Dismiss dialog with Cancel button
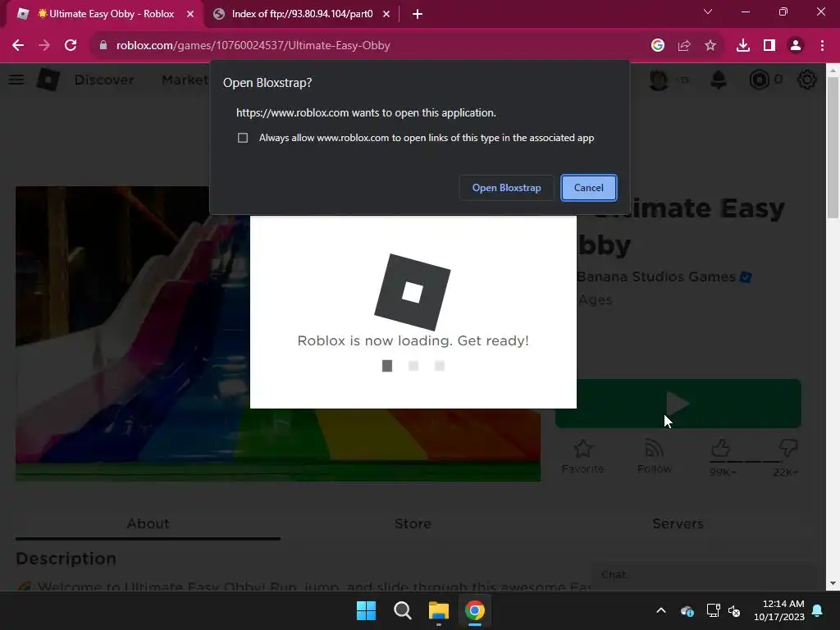 click(589, 188)
